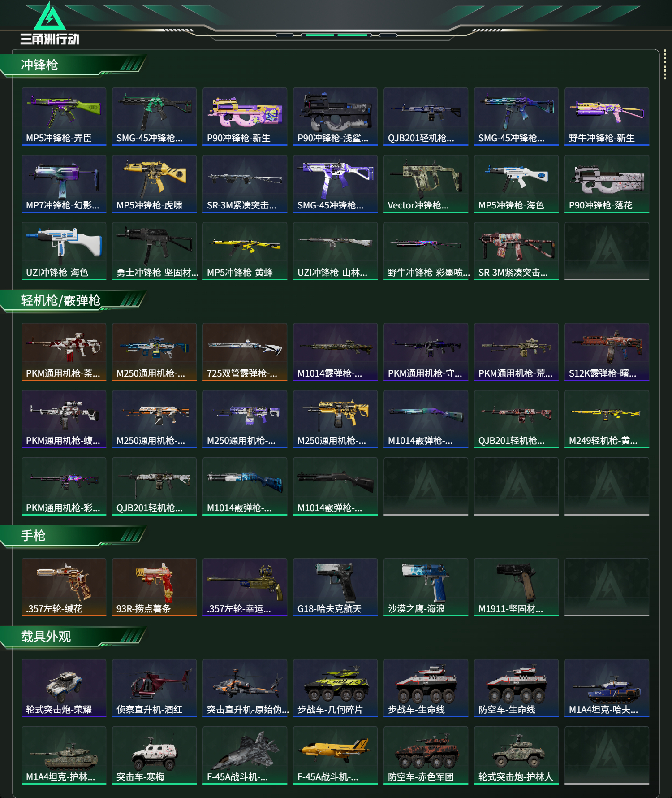
Task: Select the 沙漠之鹰-海浪 pistol
Action: point(426,587)
